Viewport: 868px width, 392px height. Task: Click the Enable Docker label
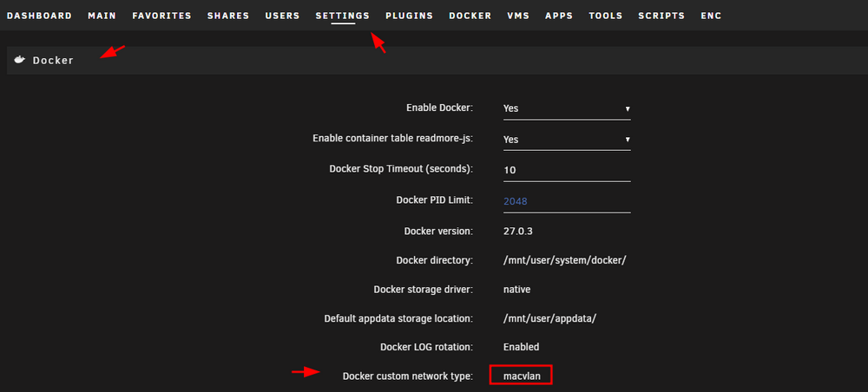439,108
